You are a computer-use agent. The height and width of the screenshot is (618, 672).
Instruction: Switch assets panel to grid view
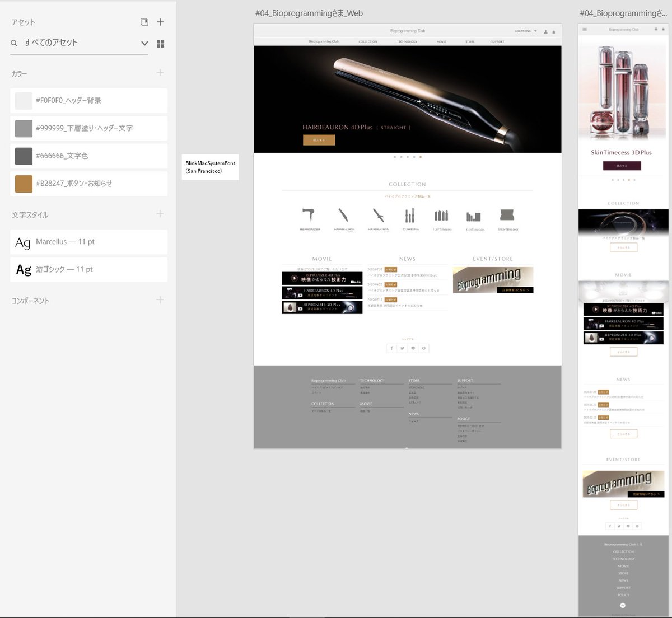tap(160, 44)
